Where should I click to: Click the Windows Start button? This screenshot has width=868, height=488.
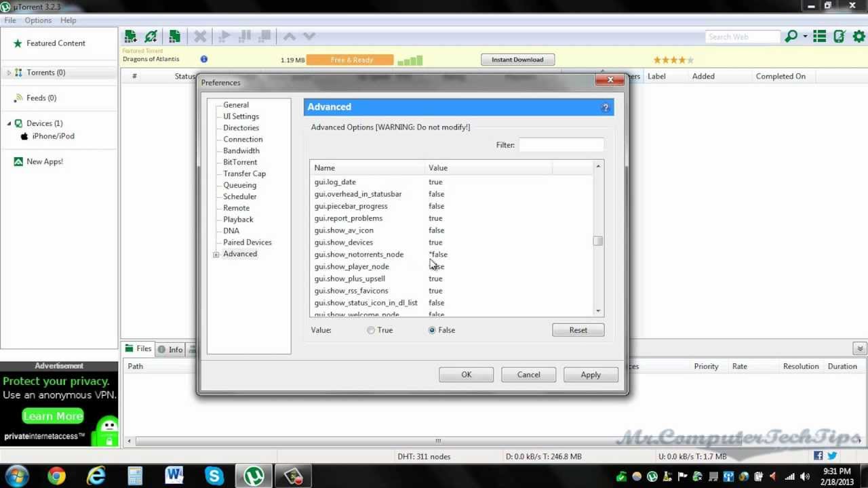16,476
